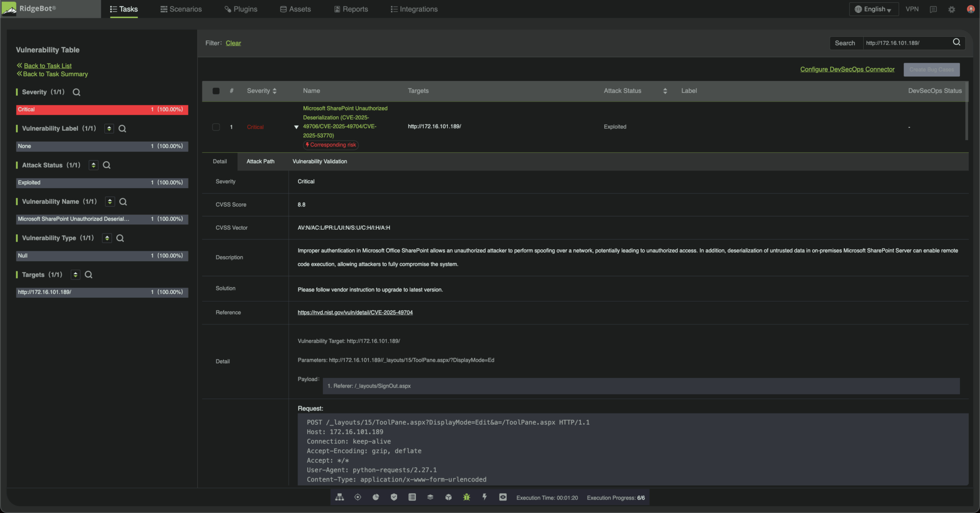980x513 pixels.
Task: Open the user profile avatar
Action: coord(971,9)
